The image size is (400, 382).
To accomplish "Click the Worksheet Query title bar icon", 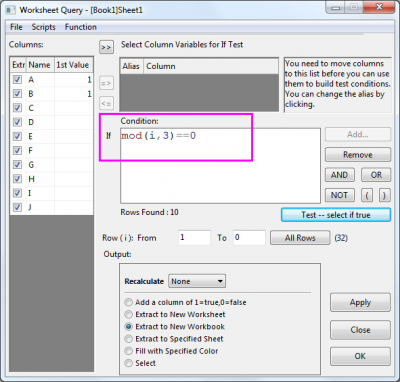I will pyautogui.click(x=11, y=10).
